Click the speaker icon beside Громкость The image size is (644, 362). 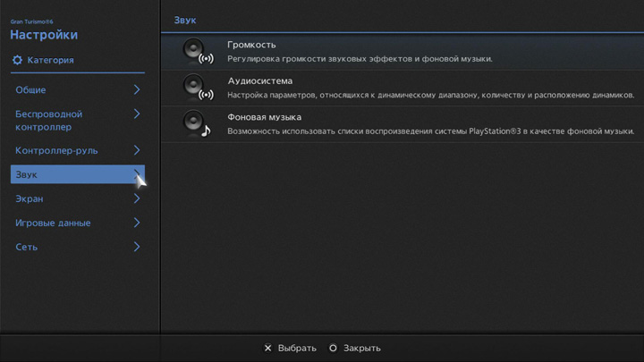[x=198, y=51]
